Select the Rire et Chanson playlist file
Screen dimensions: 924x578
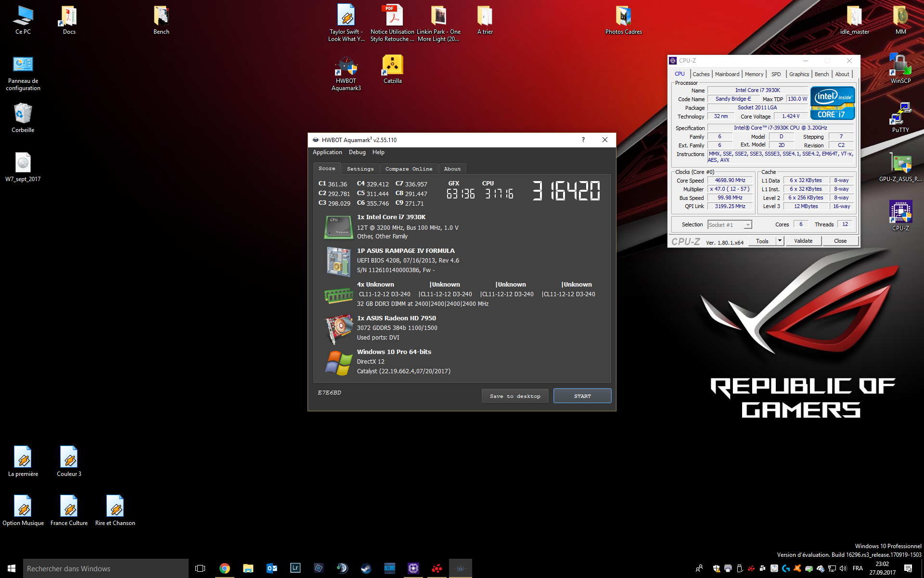point(115,511)
